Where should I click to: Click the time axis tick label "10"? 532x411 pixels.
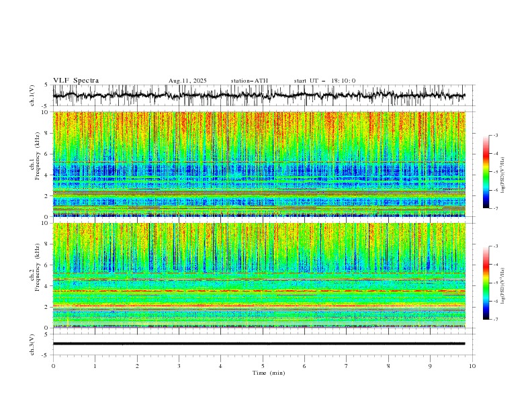[x=472, y=366]
